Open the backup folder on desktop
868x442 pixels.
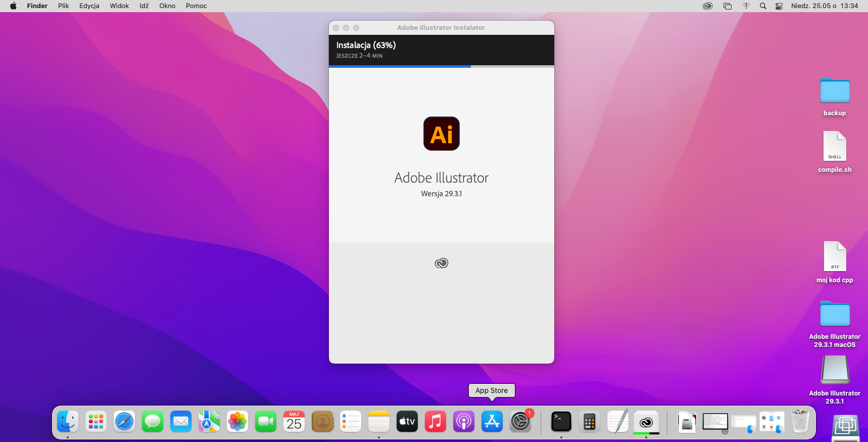coord(835,91)
